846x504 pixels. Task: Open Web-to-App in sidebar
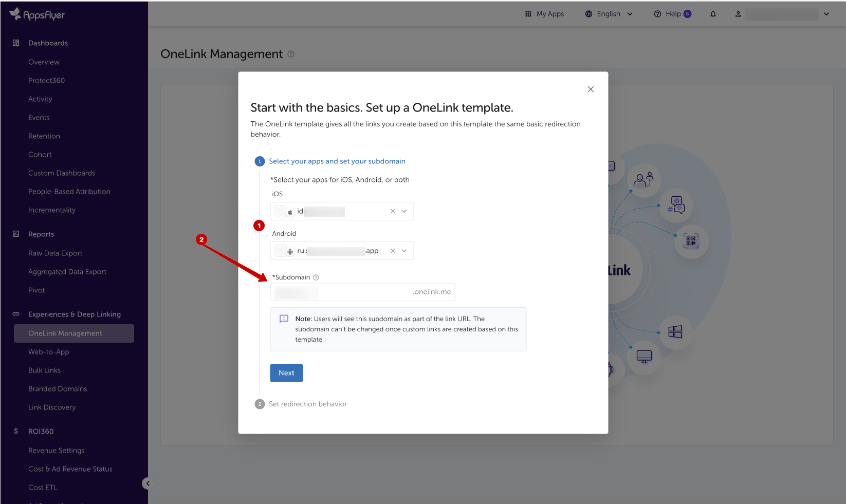[49, 352]
